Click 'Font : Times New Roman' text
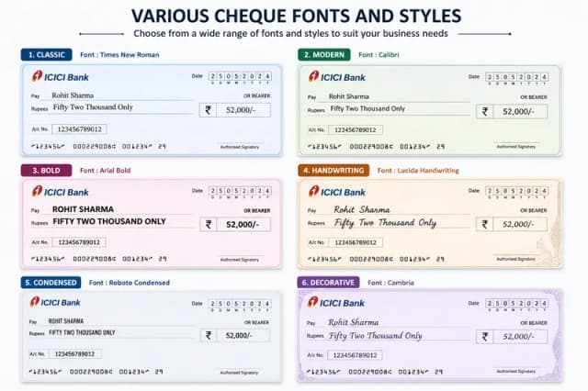588x391 pixels. point(119,55)
